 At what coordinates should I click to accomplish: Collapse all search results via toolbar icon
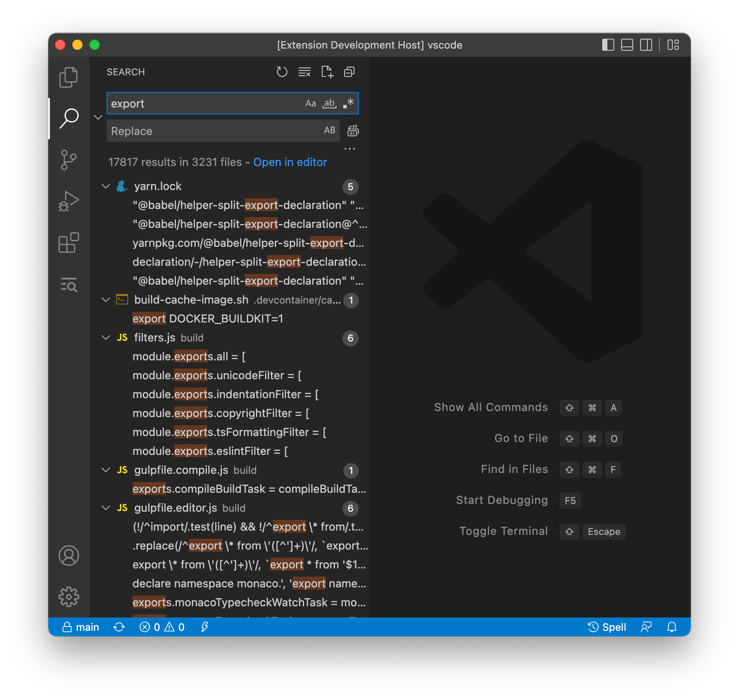(349, 72)
